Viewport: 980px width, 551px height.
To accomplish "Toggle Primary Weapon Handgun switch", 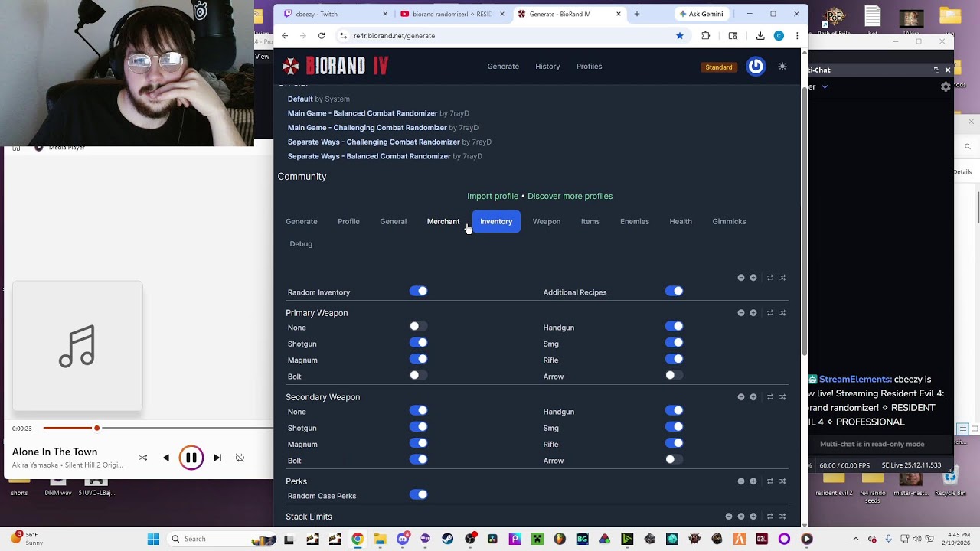I will (x=674, y=326).
